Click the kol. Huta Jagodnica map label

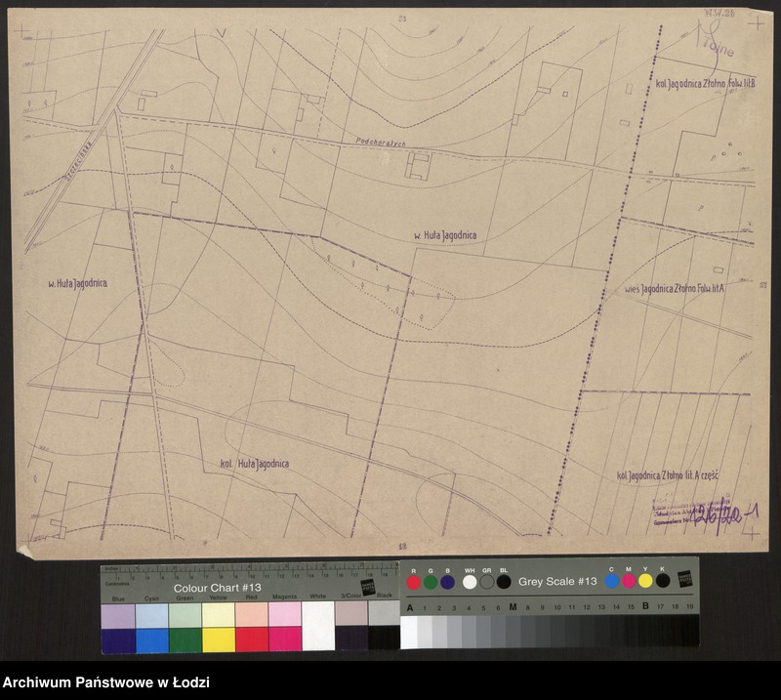tap(254, 463)
